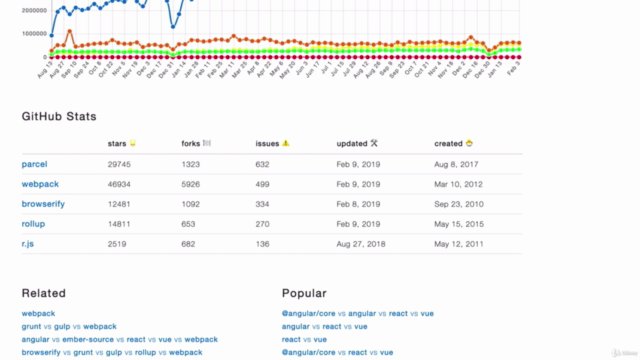Viewport: 640px width, 360px height.
Task: Click the tools icon beside updated header
Action: point(374,143)
